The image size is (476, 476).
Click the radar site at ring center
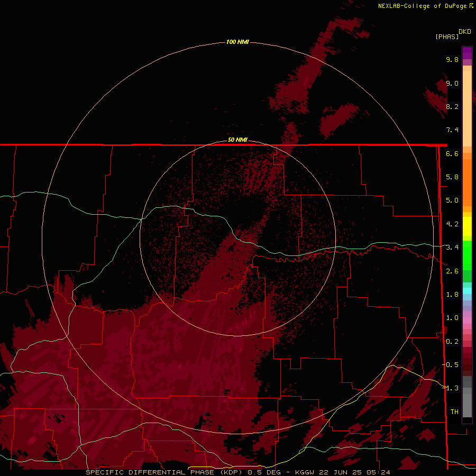pyautogui.click(x=237, y=238)
